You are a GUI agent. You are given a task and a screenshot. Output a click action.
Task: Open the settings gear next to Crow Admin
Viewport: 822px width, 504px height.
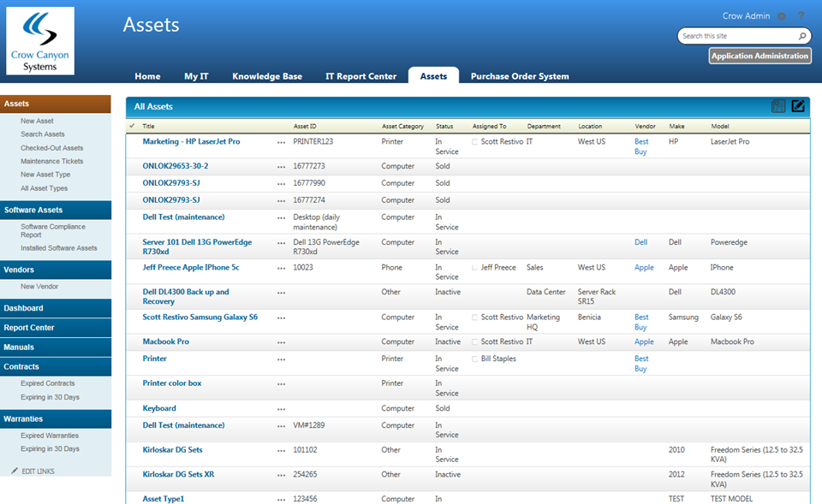(x=781, y=16)
